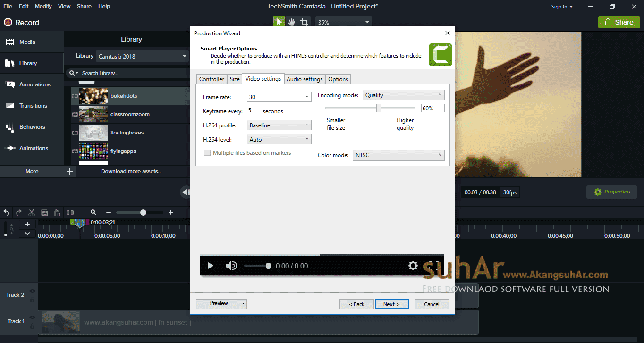644x343 pixels.
Task: Open the Transitions panel
Action: pos(32,106)
